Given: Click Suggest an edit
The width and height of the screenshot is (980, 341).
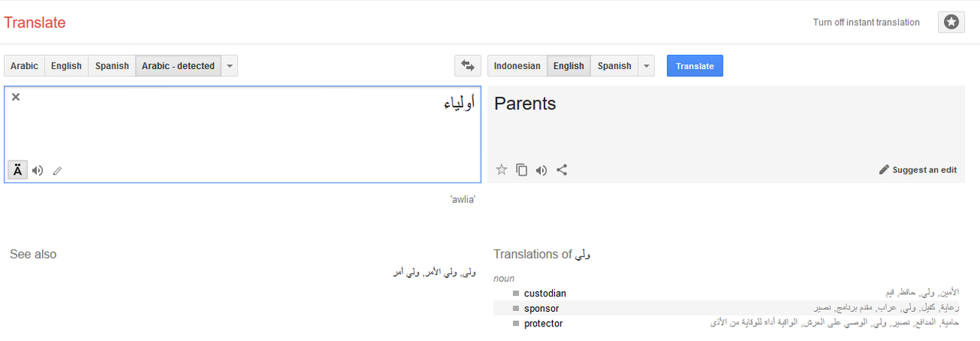Looking at the screenshot, I should (x=918, y=170).
